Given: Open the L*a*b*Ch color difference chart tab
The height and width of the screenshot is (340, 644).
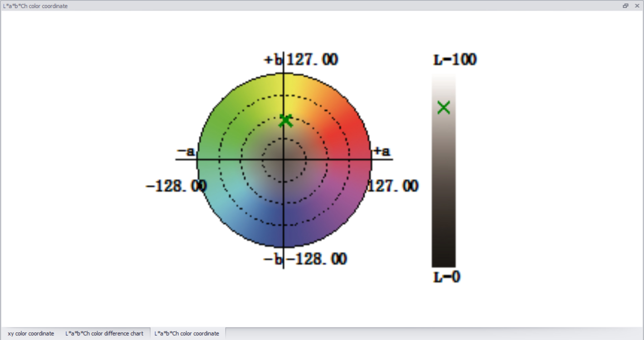Looking at the screenshot, I should click(x=104, y=333).
